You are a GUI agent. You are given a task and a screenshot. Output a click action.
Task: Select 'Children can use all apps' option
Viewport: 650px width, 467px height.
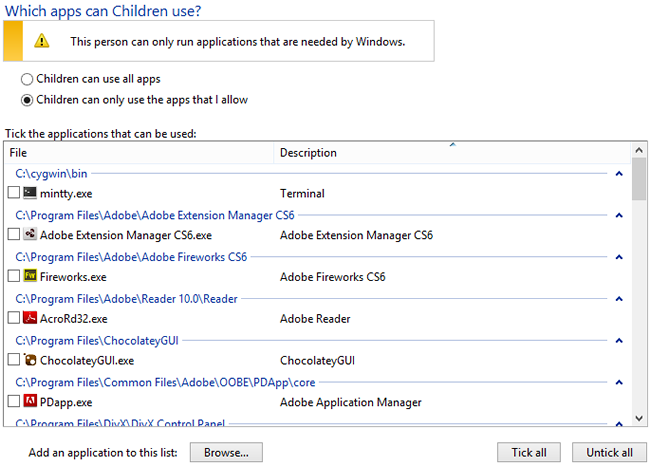27,78
